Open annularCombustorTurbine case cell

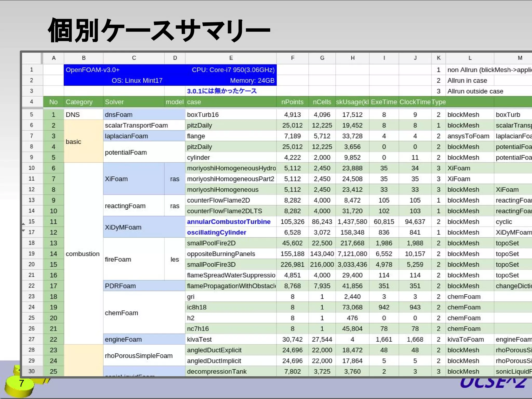click(229, 222)
